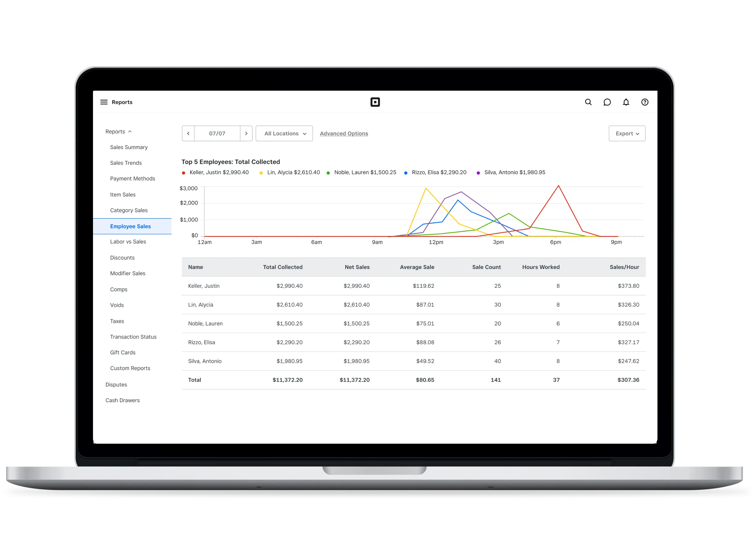The height and width of the screenshot is (554, 756).
Task: Click the help circle icon
Action: tap(645, 102)
